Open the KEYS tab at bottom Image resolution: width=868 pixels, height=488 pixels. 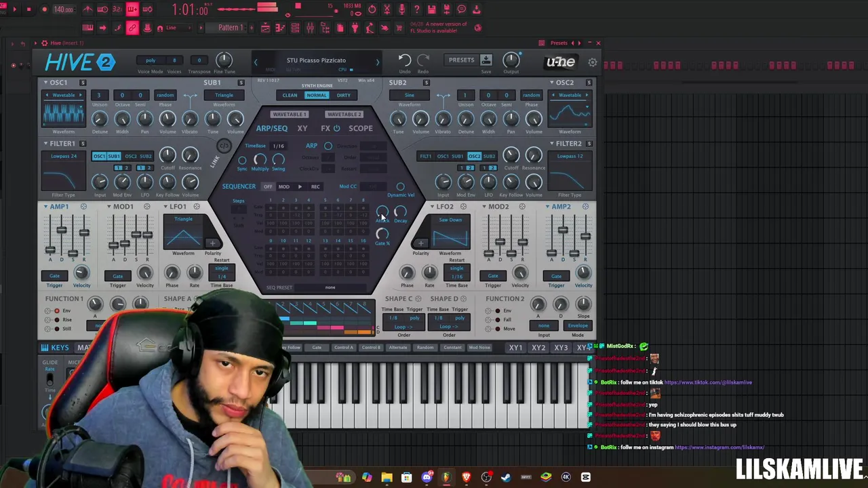point(55,348)
